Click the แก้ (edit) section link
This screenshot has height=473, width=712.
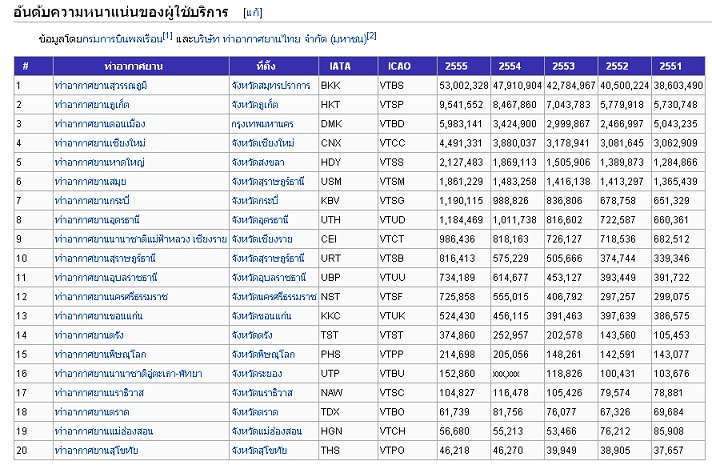pos(254,15)
